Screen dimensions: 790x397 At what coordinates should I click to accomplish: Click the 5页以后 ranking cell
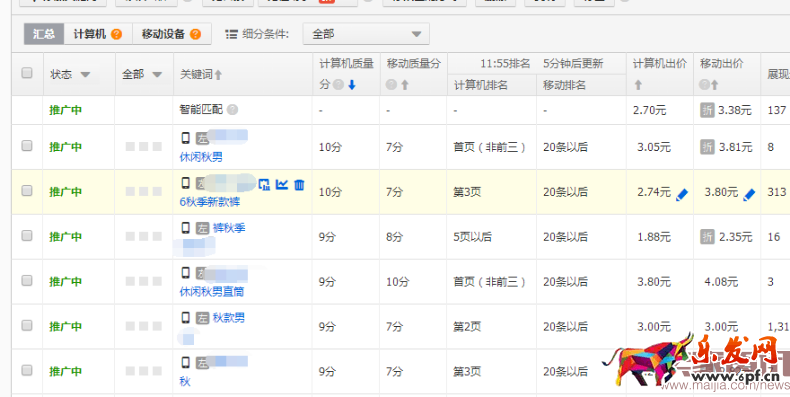(x=473, y=237)
